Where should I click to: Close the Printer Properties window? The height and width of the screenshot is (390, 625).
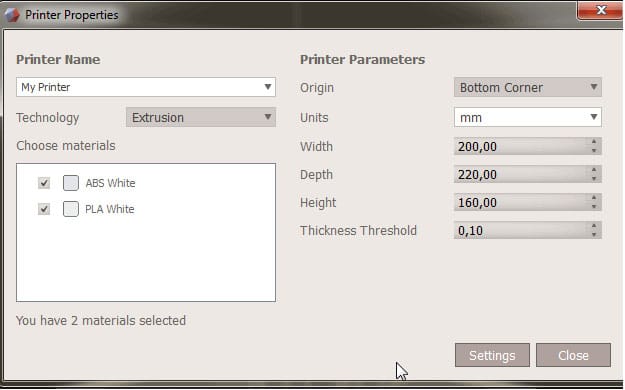point(600,10)
